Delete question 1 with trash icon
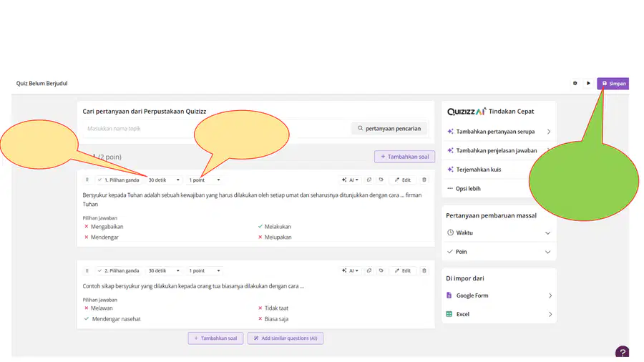 (x=424, y=180)
